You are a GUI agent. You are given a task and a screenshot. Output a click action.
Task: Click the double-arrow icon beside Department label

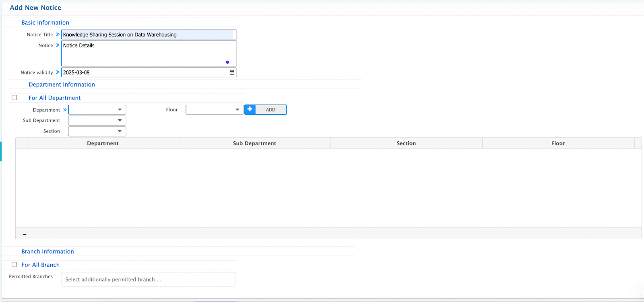65,110
